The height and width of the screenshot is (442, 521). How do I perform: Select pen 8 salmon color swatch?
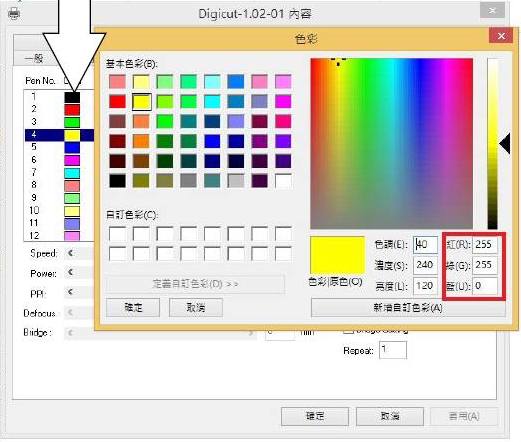click(x=72, y=186)
